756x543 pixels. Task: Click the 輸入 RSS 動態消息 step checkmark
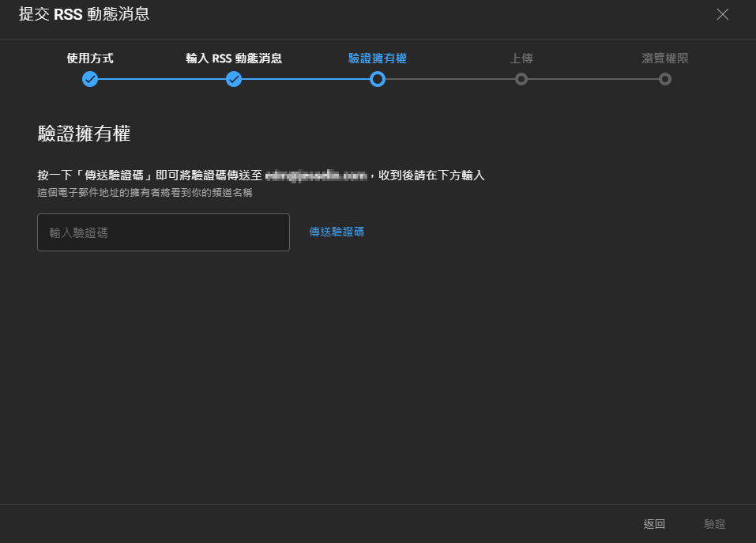click(x=234, y=79)
